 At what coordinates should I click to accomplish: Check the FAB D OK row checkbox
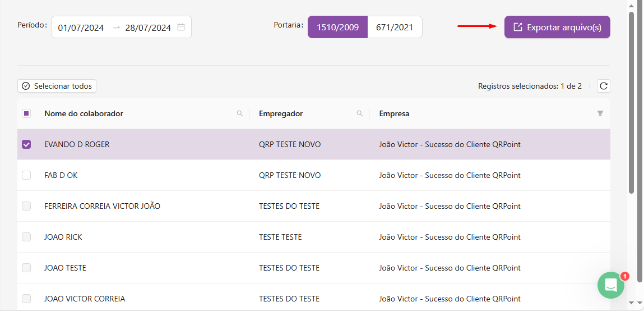(x=26, y=175)
